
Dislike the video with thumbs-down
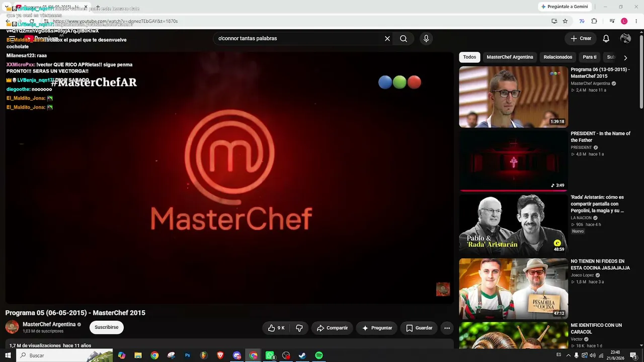[x=299, y=328]
